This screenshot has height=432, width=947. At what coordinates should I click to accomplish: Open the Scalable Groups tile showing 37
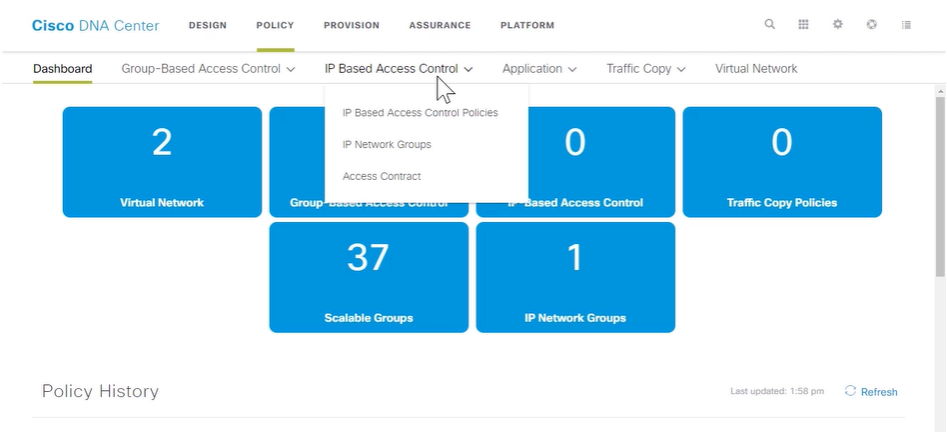click(x=368, y=277)
